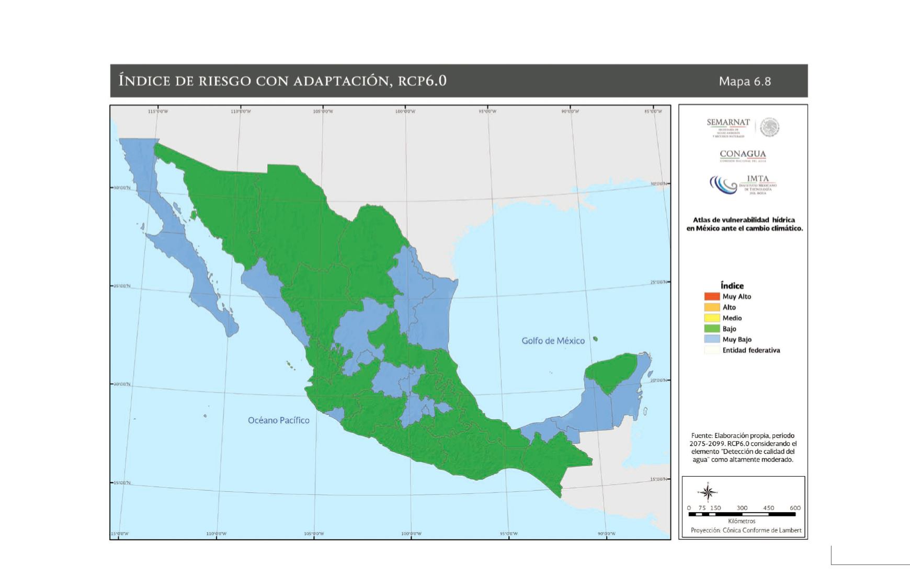
Task: Click the 'Muy Alto' legend label
Action: tap(737, 296)
